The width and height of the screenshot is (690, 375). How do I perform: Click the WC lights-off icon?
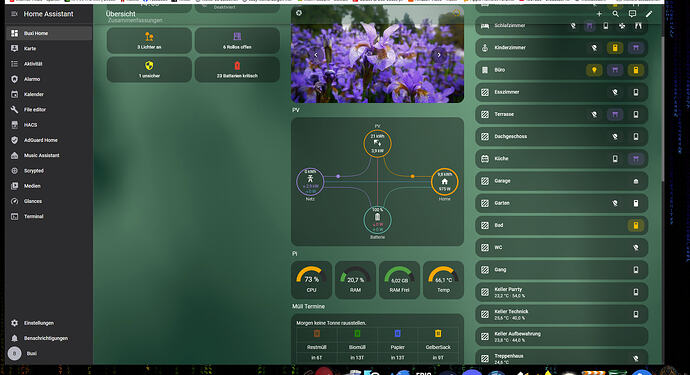pos(636,248)
